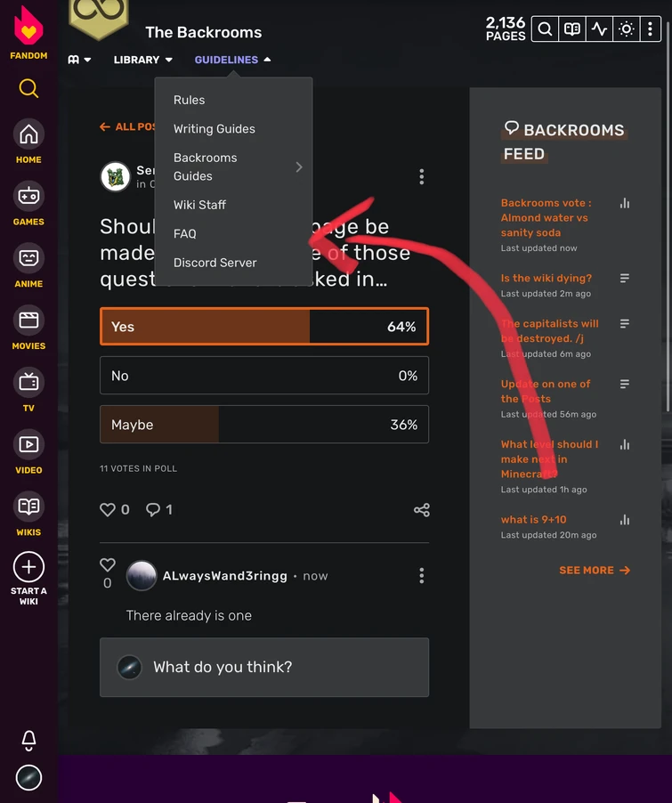Open notifications bell icon
The image size is (672, 803).
(28, 740)
